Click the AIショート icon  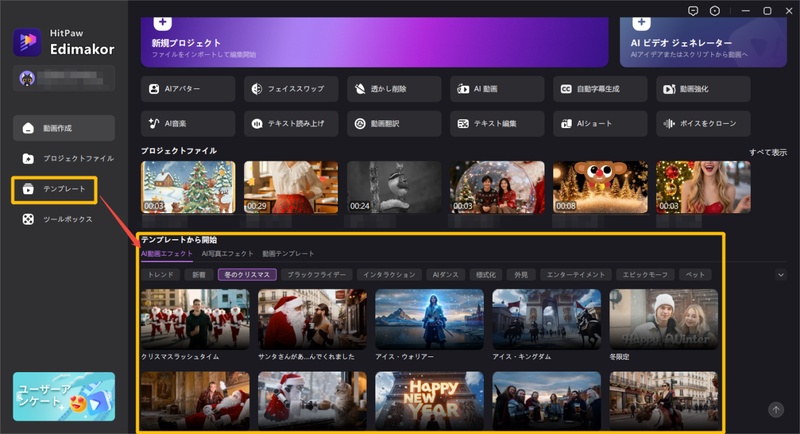(x=566, y=123)
